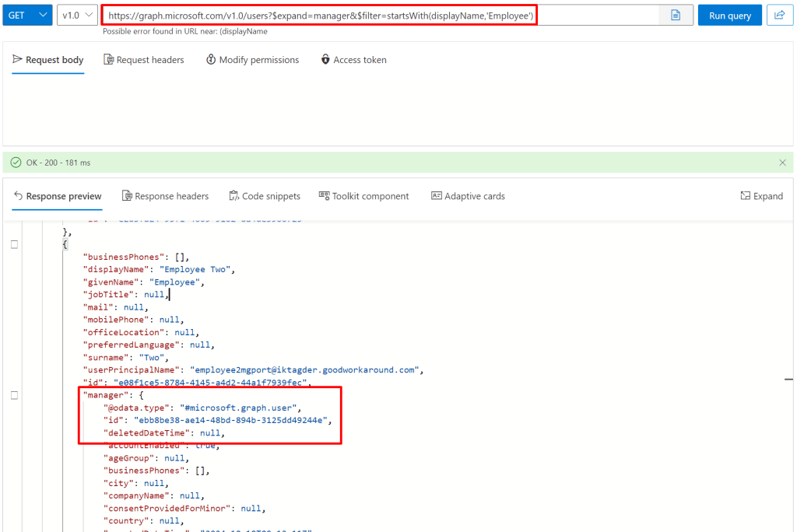Image resolution: width=797 pixels, height=532 pixels.
Task: Click the document icon beside the URL field
Action: tap(676, 16)
